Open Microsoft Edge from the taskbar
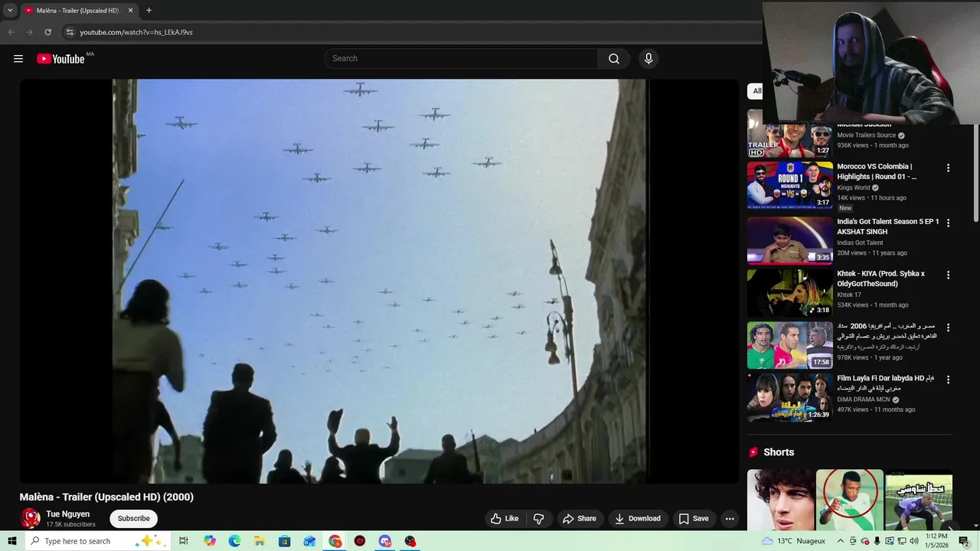The width and height of the screenshot is (980, 551). point(234,541)
